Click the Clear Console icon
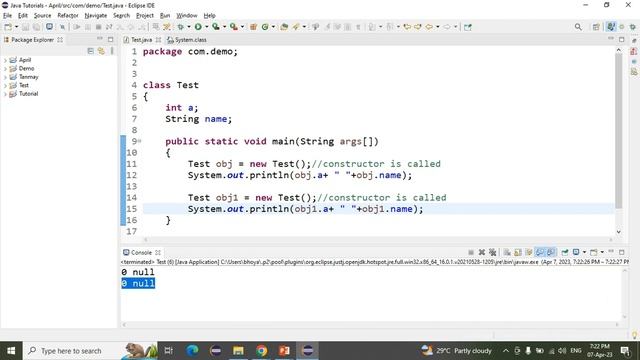Image resolution: width=640 pixels, height=360 pixels. click(507, 252)
